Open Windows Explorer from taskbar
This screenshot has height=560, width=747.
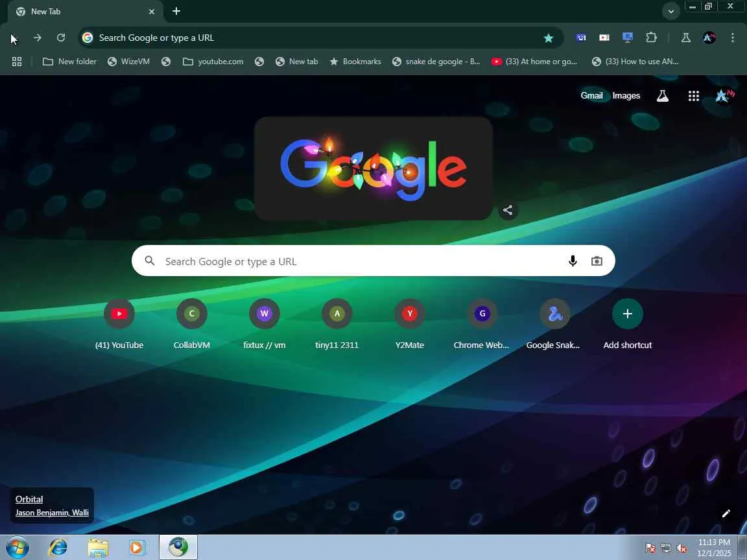pos(98,547)
